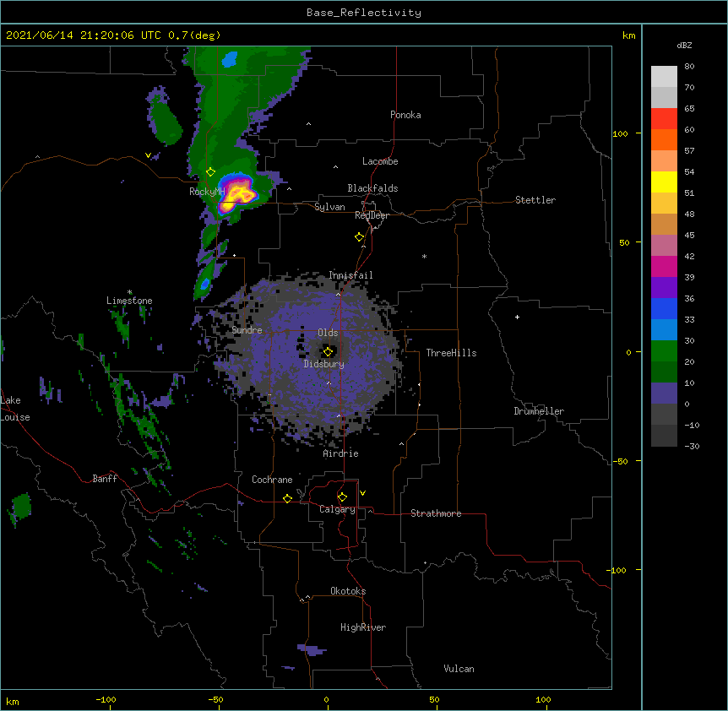The image size is (728, 711).
Task: Select the magenta 39-42 dBZ legend swatch
Action: 664,266
